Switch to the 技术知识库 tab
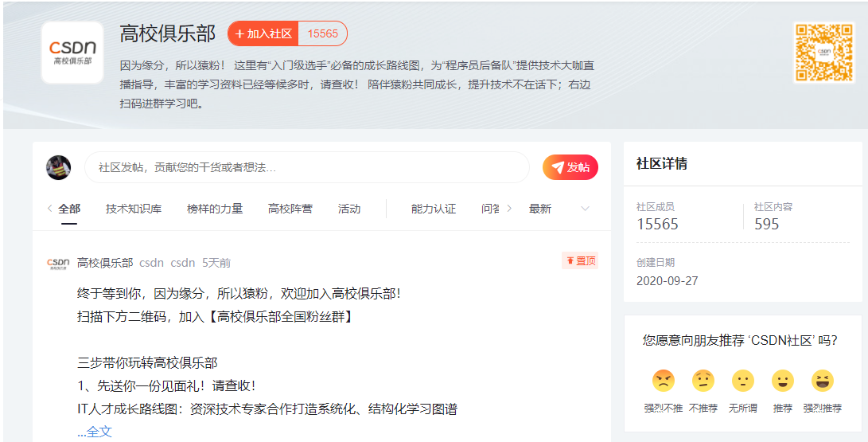Viewport: 868px width, 442px height. (x=134, y=209)
